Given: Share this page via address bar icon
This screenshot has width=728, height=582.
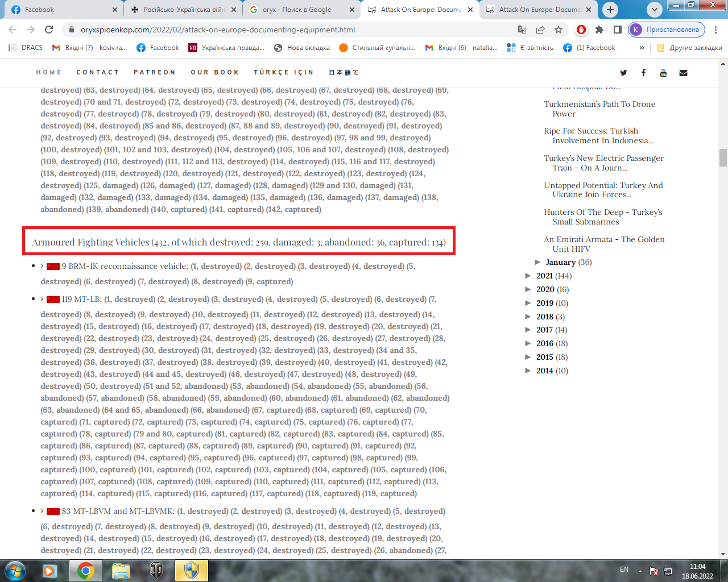Looking at the screenshot, I should pos(540,30).
